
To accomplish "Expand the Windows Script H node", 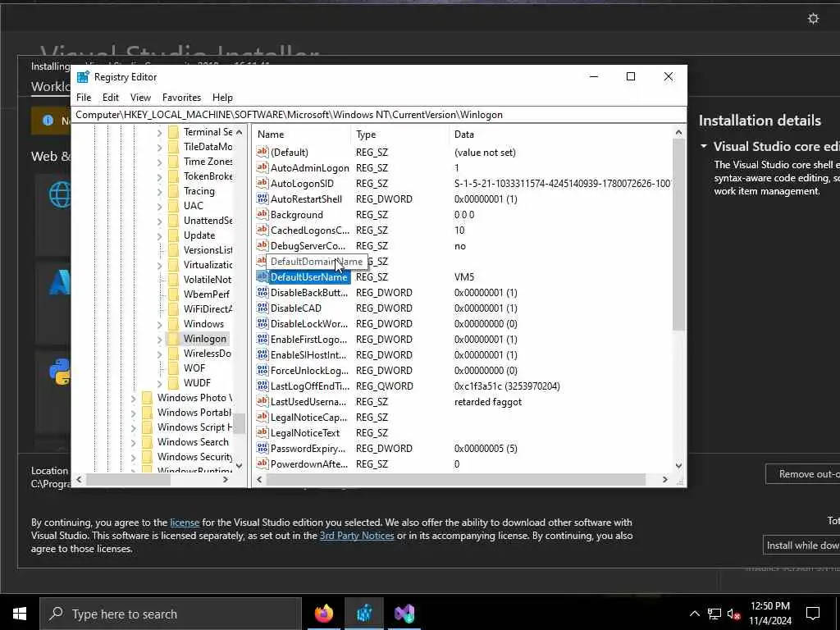I will (133, 427).
